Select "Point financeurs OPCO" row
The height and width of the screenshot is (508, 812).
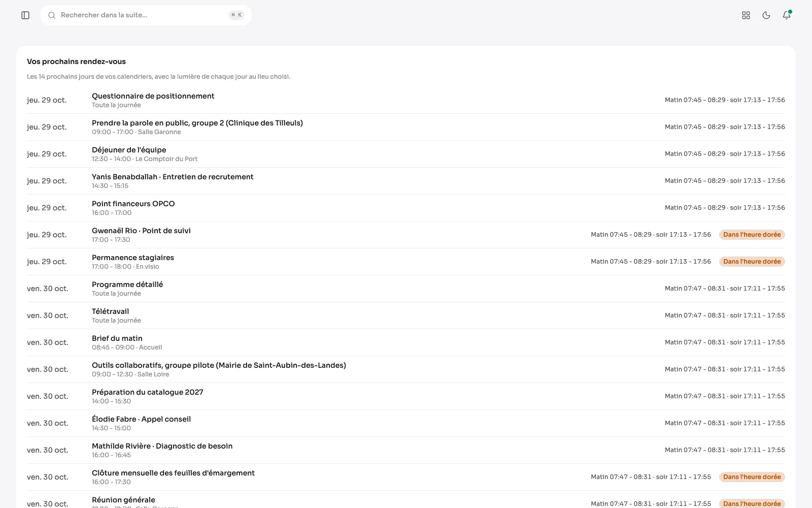pos(406,208)
